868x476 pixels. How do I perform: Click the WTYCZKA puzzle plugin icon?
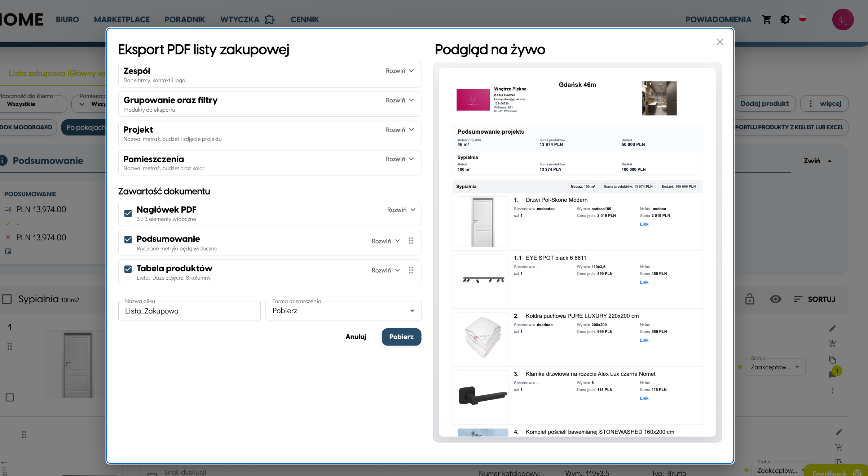point(270,19)
